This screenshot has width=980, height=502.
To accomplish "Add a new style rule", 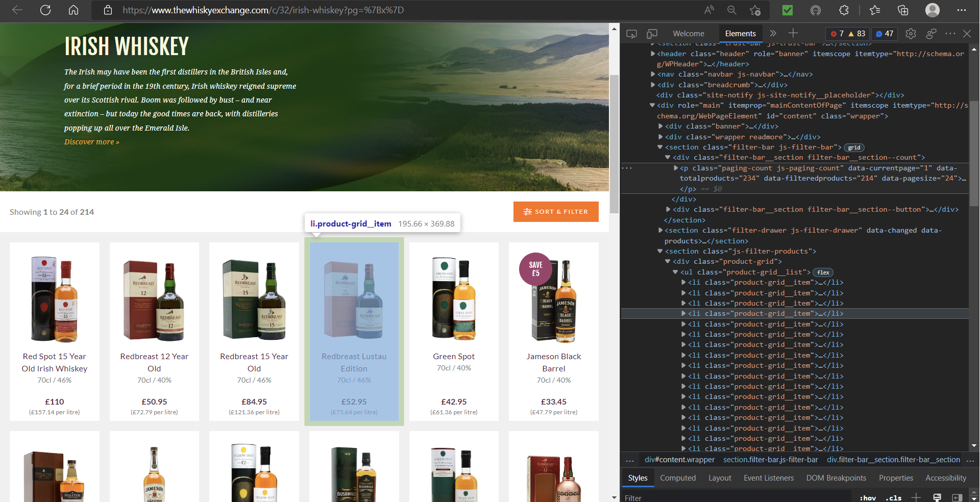I will tap(916, 497).
